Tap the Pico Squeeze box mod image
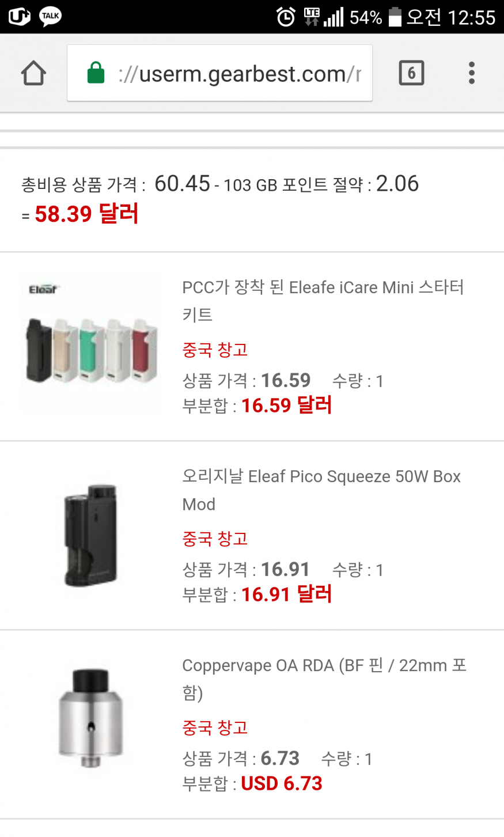Viewport: 504px width, 837px height. click(91, 535)
